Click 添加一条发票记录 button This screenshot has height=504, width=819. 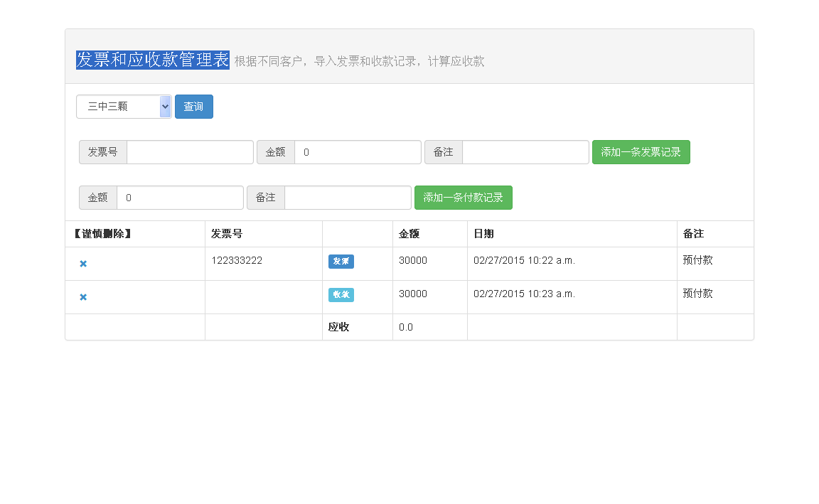(x=641, y=152)
